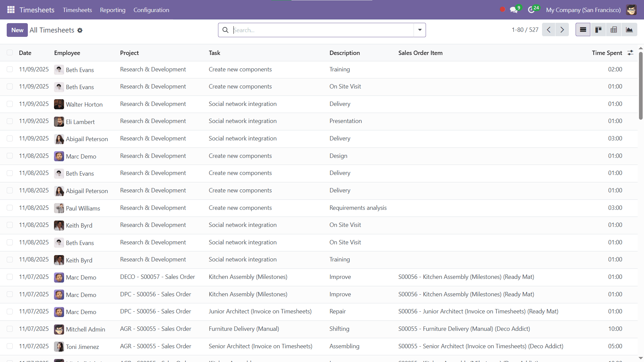Open the messaging conversations panel
This screenshot has height=362, width=644.
click(515, 10)
